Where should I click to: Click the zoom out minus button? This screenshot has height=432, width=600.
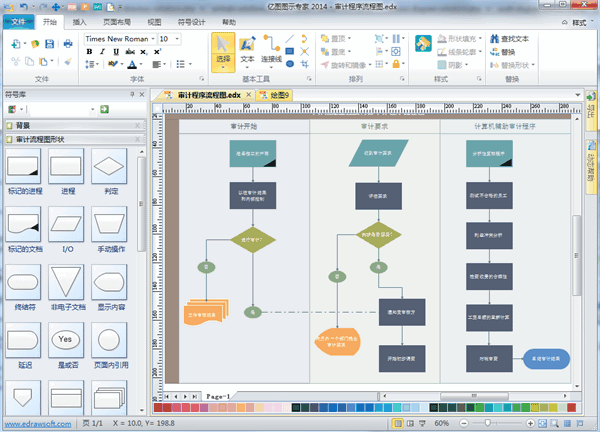(464, 423)
